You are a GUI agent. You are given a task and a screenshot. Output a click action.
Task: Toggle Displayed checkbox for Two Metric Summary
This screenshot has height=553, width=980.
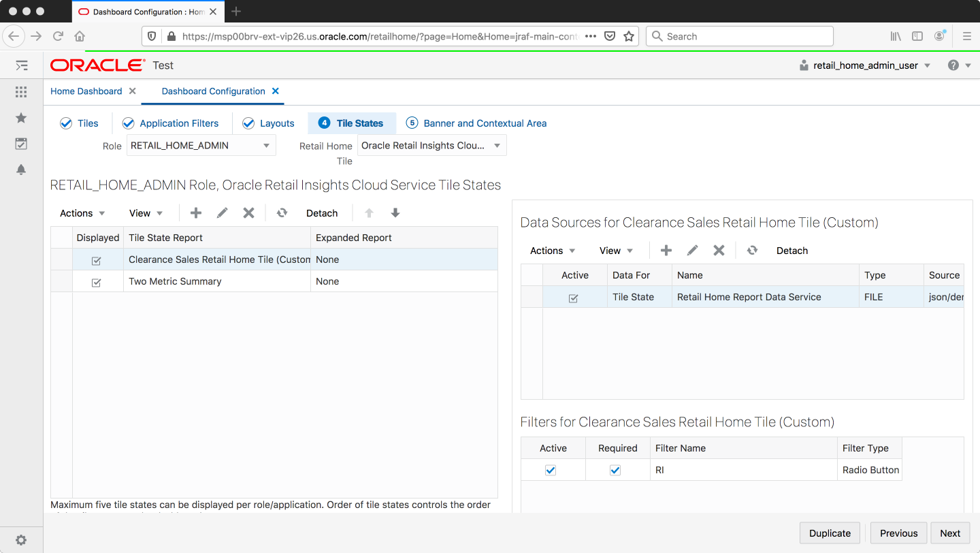[x=96, y=281]
